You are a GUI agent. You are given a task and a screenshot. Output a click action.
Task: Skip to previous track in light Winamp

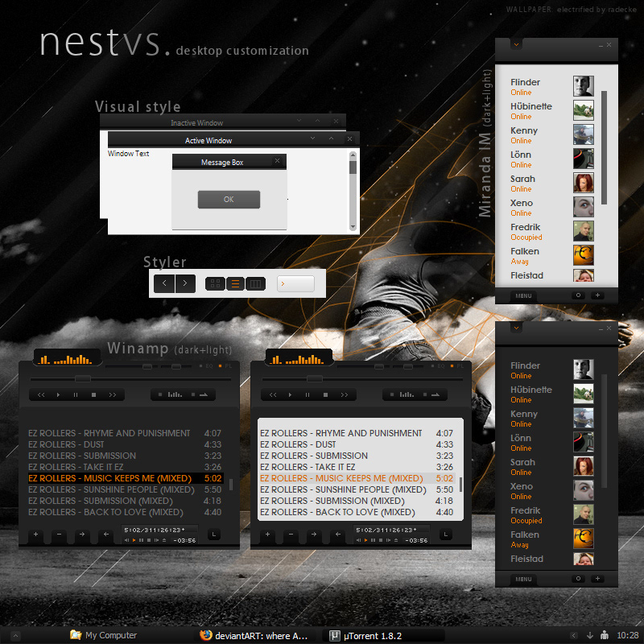click(x=273, y=394)
